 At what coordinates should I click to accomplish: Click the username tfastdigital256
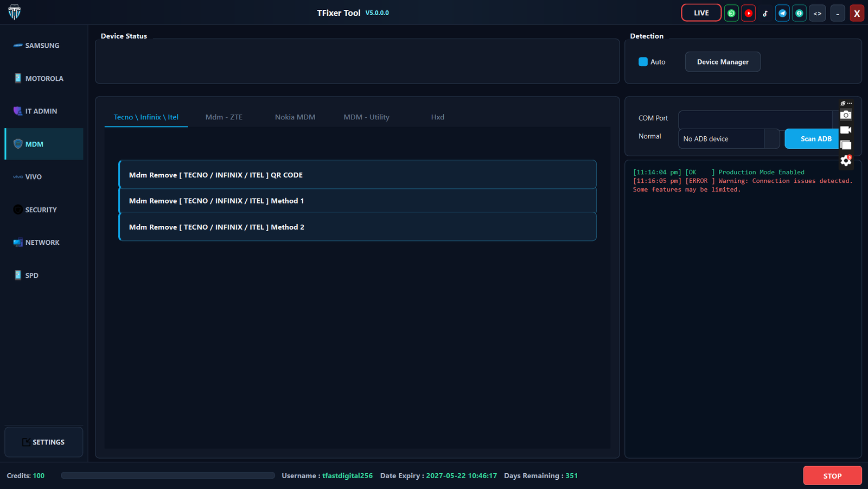[347, 476]
